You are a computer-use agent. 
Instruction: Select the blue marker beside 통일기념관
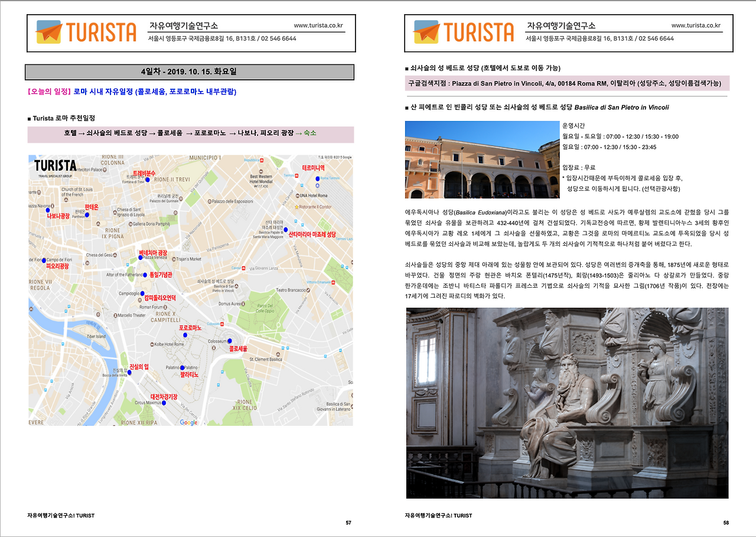[145, 275]
